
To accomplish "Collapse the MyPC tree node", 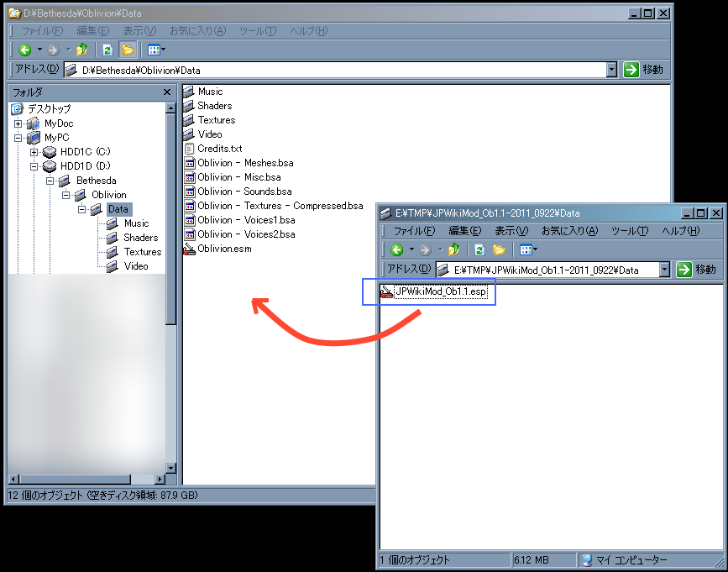I will pyautogui.click(x=18, y=138).
